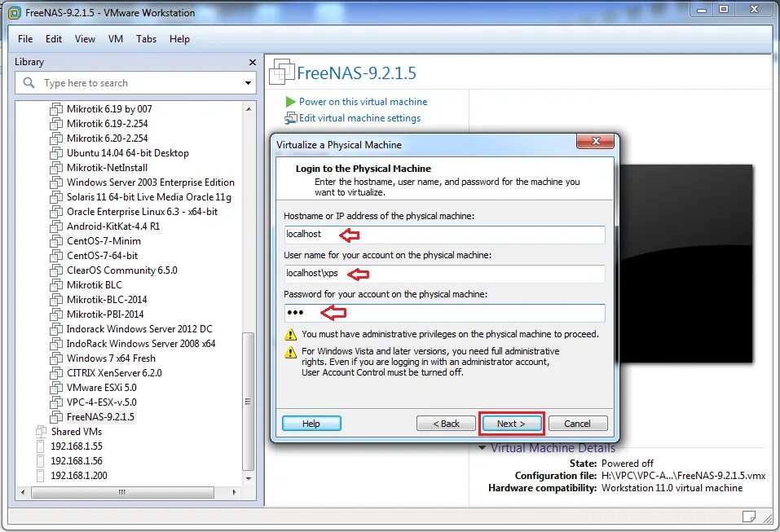This screenshot has height=532, width=780.
Task: Select Mikrotik BLC VM icon
Action: pyautogui.click(x=56, y=285)
